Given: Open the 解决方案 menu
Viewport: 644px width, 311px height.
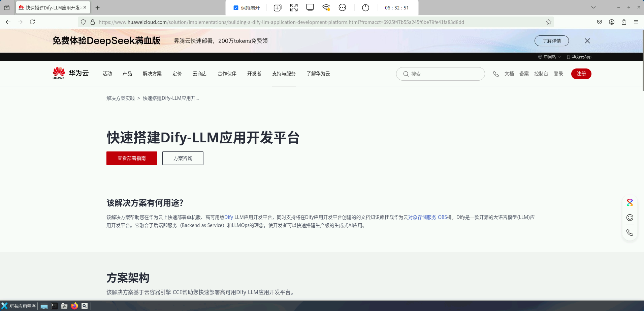Looking at the screenshot, I should [152, 74].
